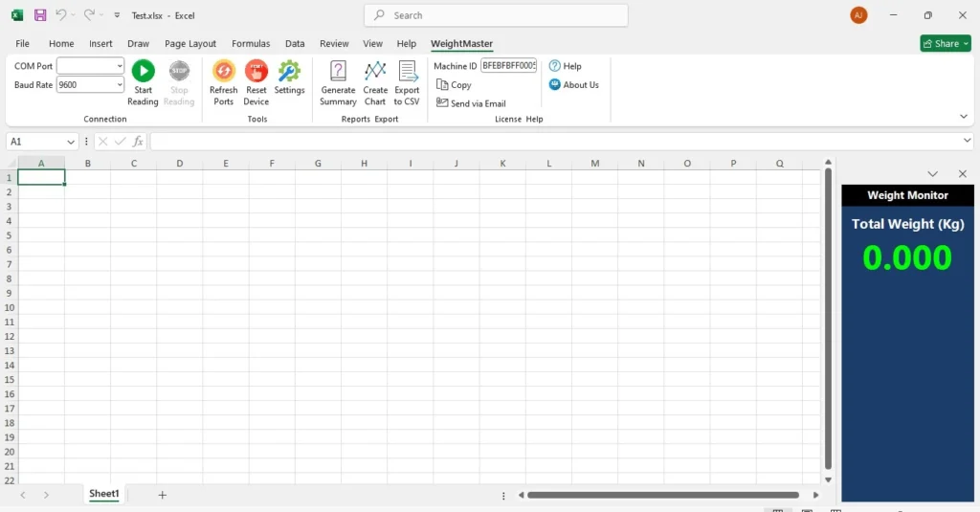Copy the Machine ID
This screenshot has height=512, width=980.
[x=454, y=85]
